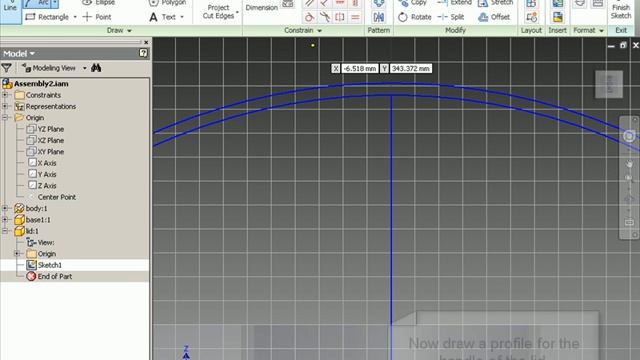Click Finish Sketch
This screenshot has width=640, height=360.
pos(621,11)
